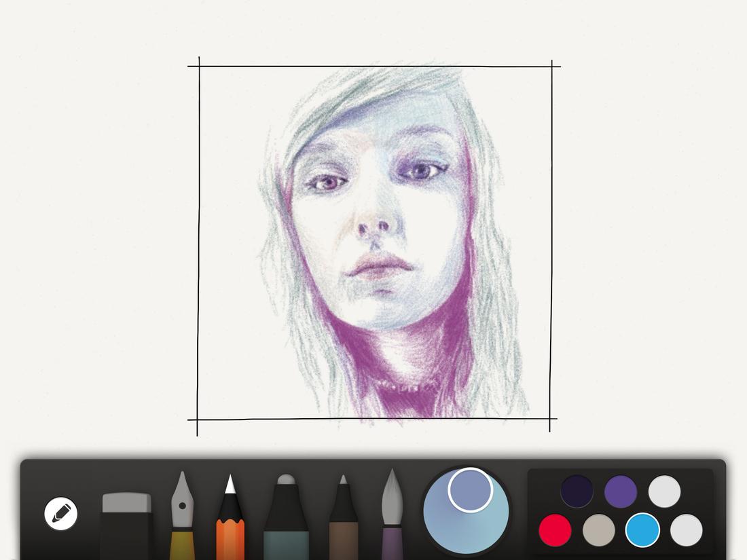Tap the portrait sketch on the canvas
Screen dimensions: 747x560
point(373,224)
